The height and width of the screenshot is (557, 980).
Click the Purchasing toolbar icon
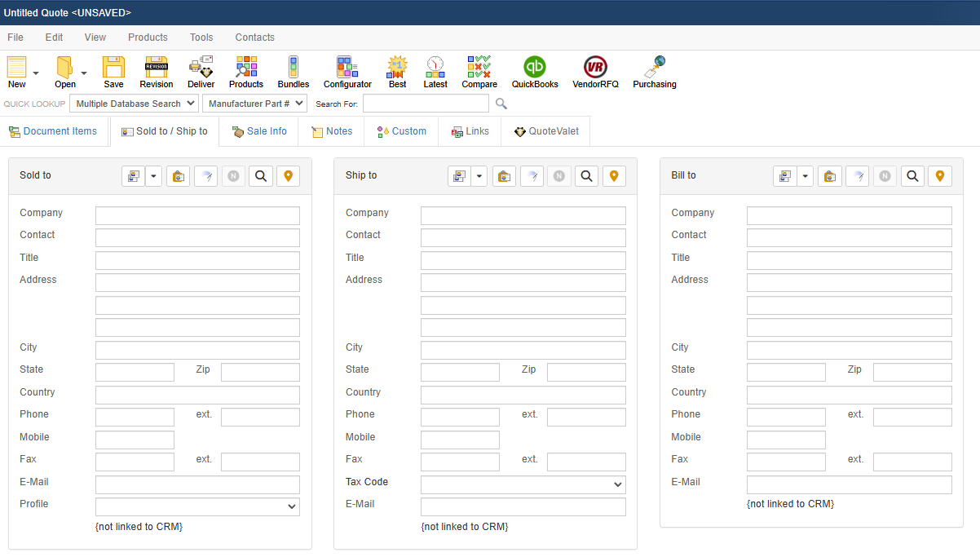tap(654, 72)
